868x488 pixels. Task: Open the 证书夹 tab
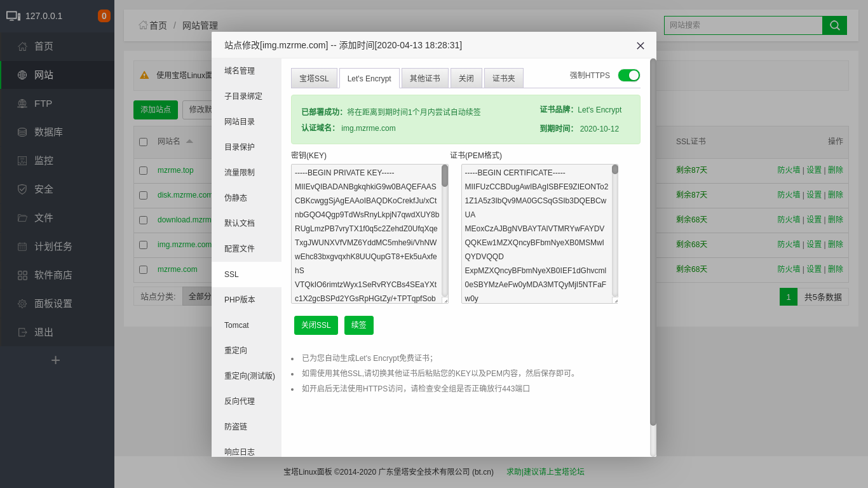click(503, 78)
